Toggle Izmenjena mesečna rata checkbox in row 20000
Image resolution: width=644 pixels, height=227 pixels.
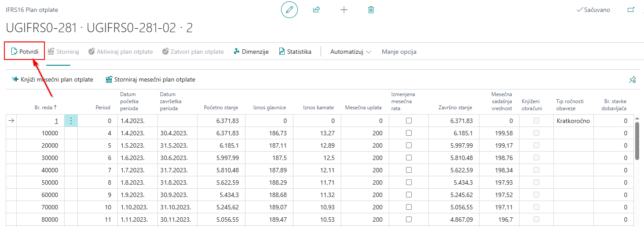[409, 145]
